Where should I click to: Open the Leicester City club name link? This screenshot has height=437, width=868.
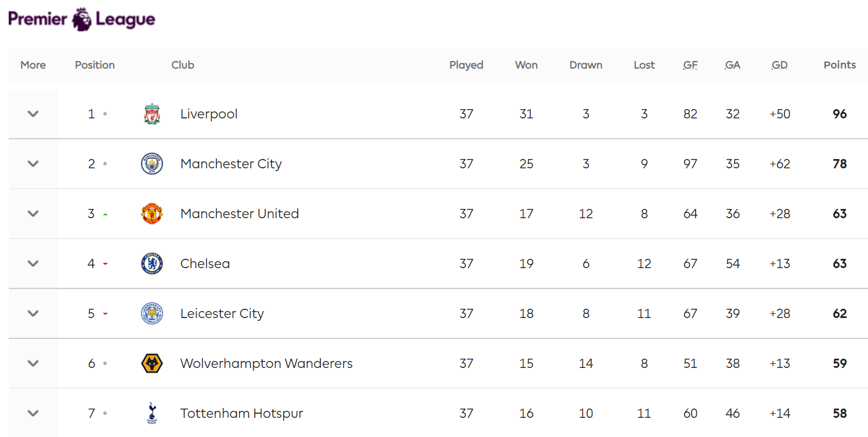point(222,313)
